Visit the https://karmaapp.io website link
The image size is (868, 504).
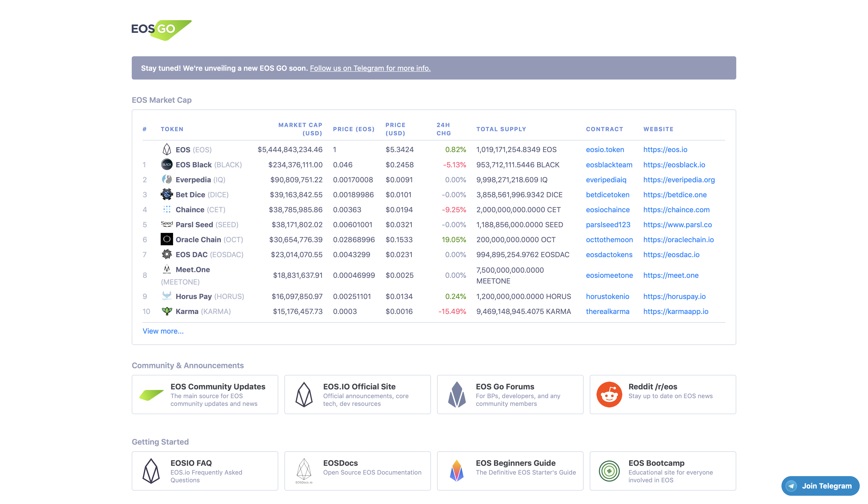(x=676, y=311)
